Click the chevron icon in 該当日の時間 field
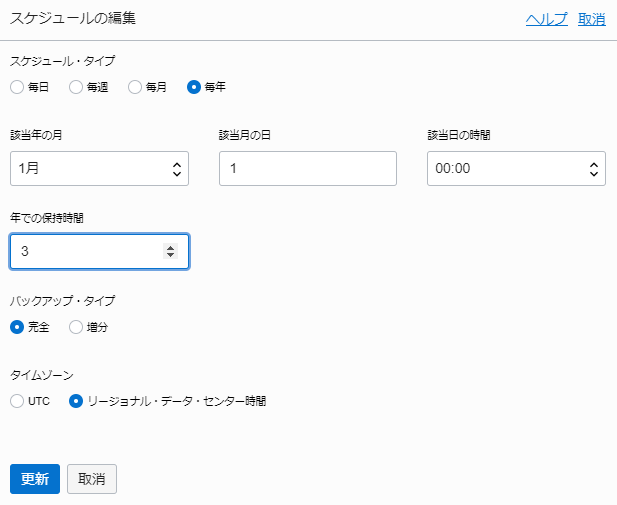This screenshot has width=617, height=505. (594, 169)
